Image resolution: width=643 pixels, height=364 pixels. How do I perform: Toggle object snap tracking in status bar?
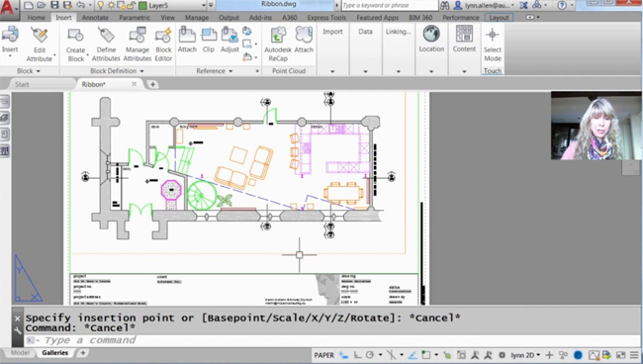click(x=413, y=355)
